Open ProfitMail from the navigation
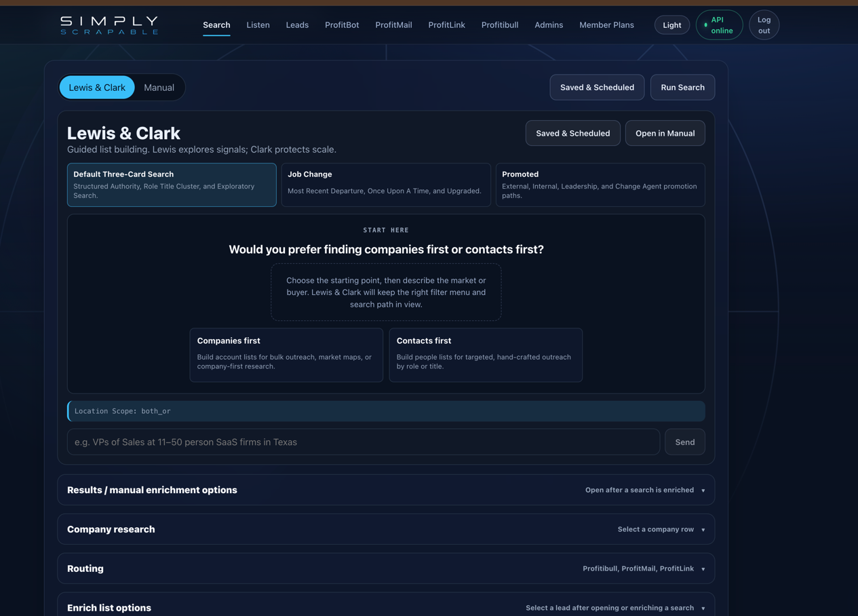Image resolution: width=858 pixels, height=616 pixels. tap(393, 25)
